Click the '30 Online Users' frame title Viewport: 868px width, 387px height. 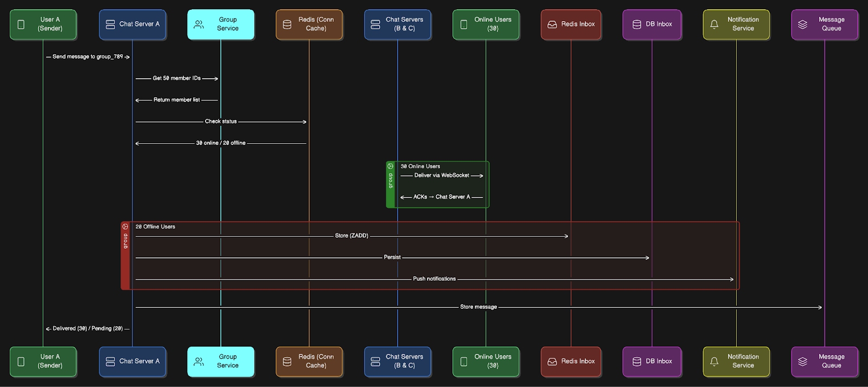coord(420,166)
